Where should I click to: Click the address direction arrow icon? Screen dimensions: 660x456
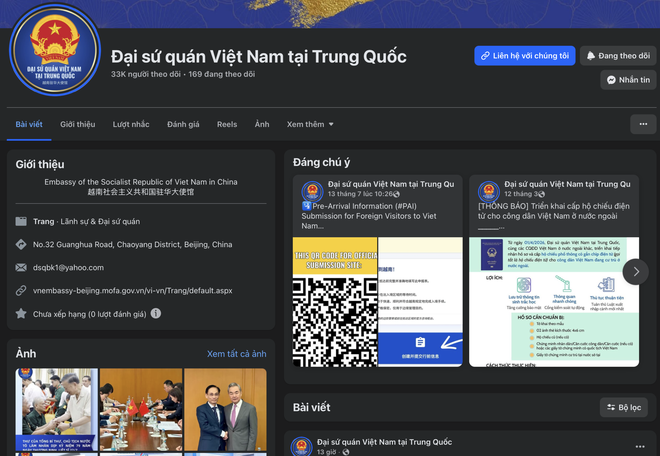(x=21, y=245)
